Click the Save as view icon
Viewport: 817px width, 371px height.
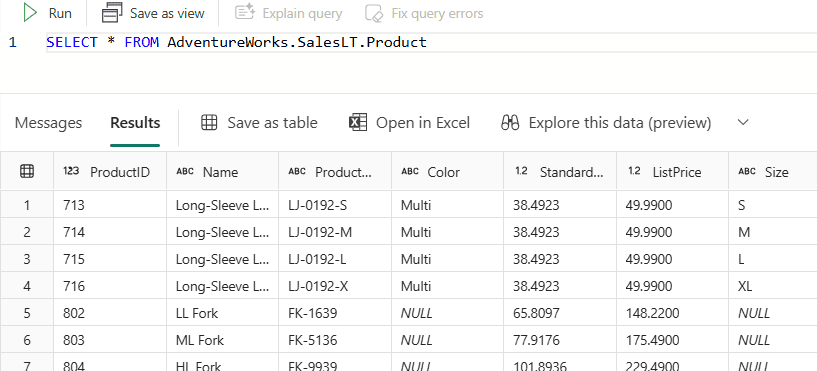click(112, 13)
